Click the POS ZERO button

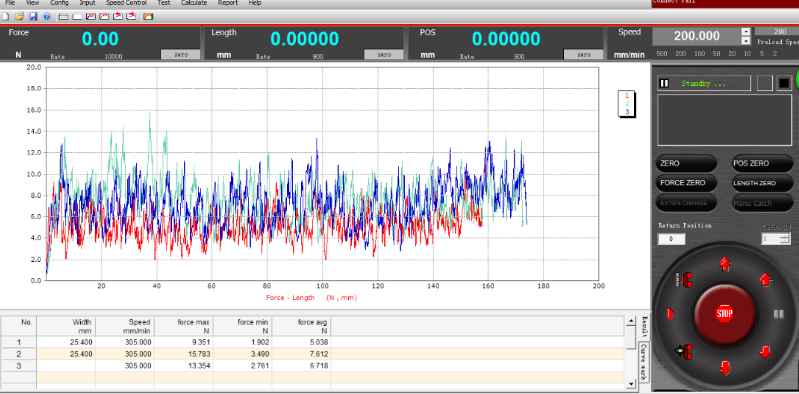coord(762,164)
